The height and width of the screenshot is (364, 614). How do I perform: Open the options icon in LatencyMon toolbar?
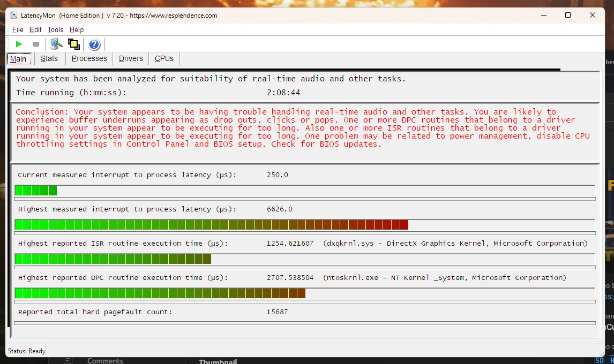pos(56,44)
